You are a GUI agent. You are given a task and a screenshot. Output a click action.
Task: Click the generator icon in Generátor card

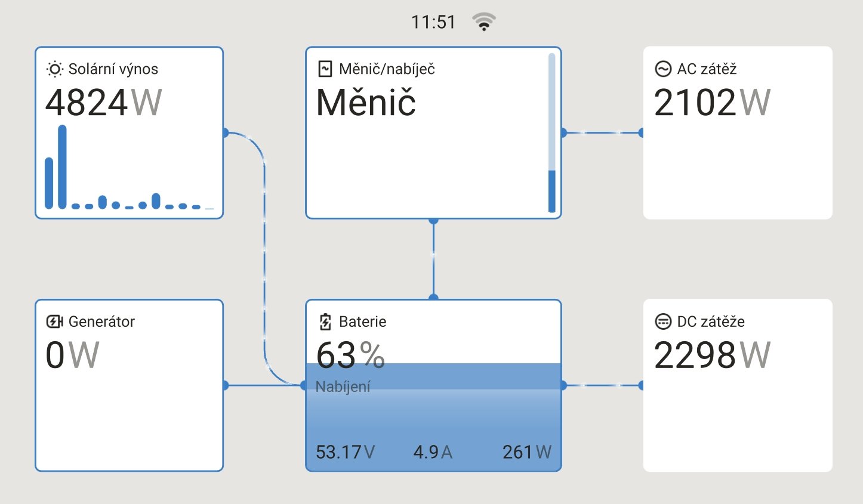[x=54, y=322]
